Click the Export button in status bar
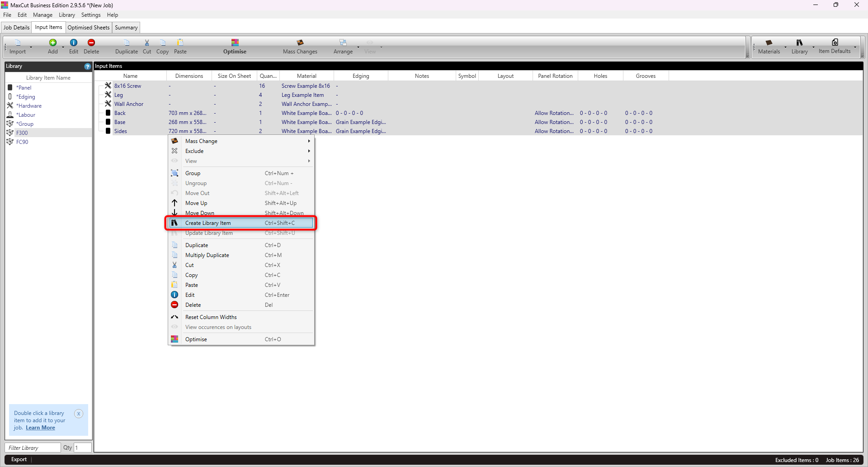The width and height of the screenshot is (868, 467). pos(19,459)
